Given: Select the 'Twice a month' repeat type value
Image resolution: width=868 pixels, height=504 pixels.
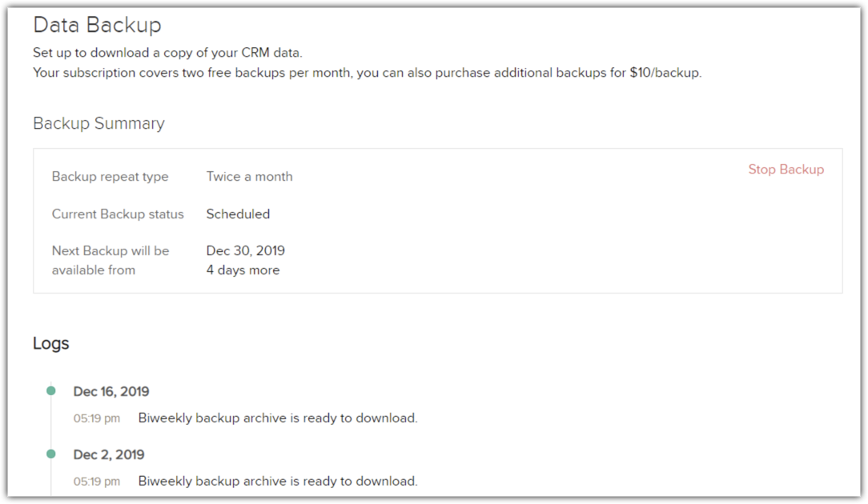Looking at the screenshot, I should pos(249,177).
